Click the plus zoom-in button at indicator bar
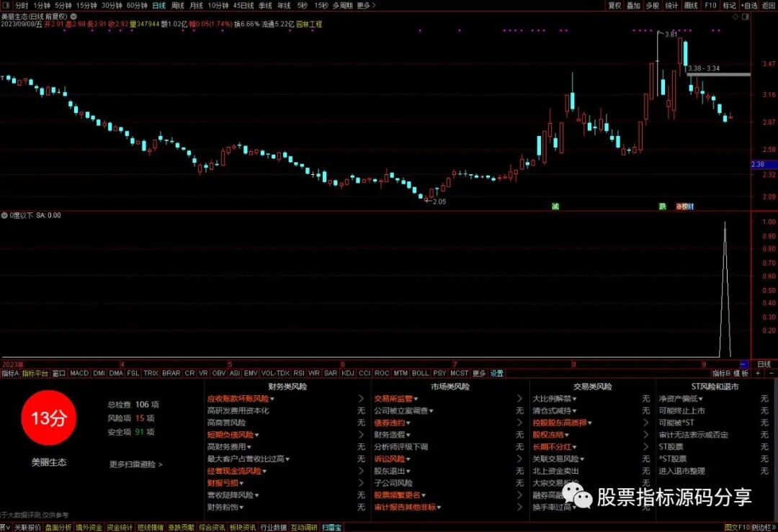 [758, 374]
